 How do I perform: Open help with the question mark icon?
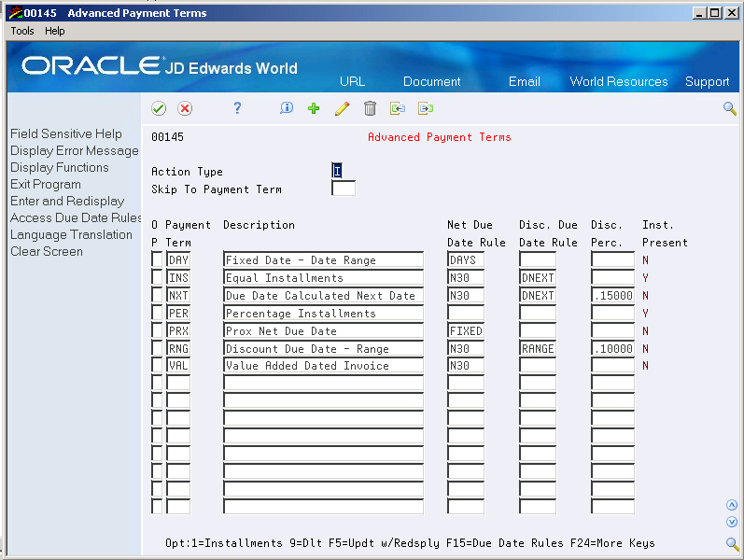[x=237, y=108]
